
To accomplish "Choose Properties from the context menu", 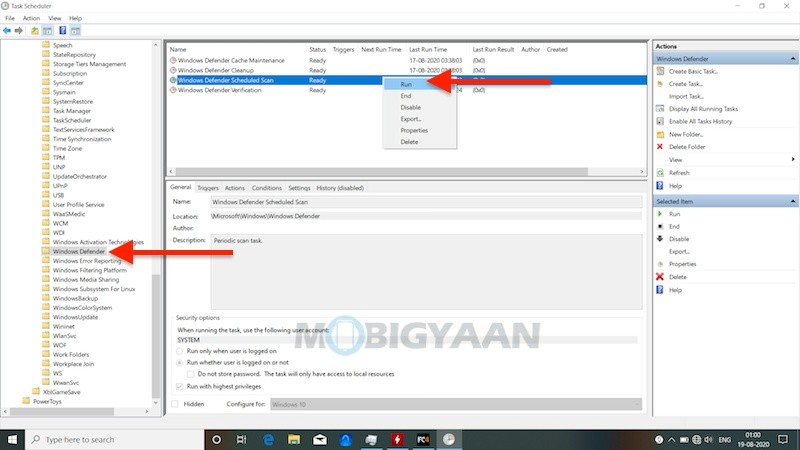I will click(419, 130).
